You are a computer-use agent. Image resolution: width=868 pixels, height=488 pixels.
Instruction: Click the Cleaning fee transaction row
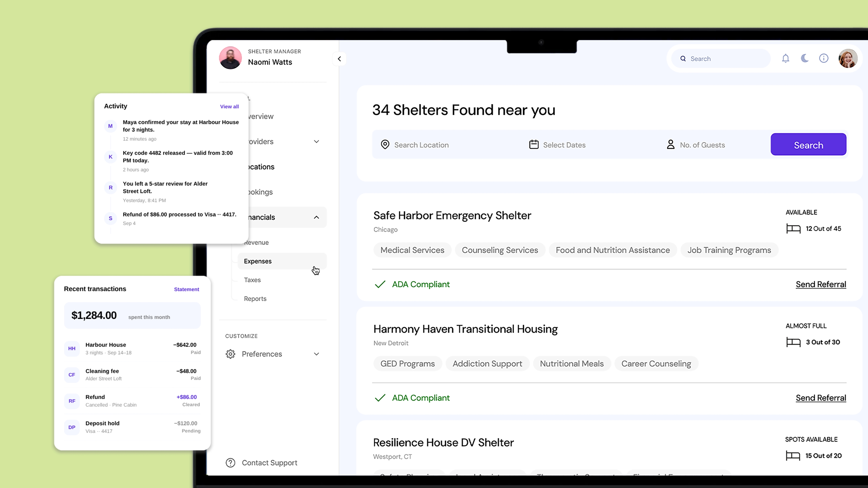coord(132,375)
